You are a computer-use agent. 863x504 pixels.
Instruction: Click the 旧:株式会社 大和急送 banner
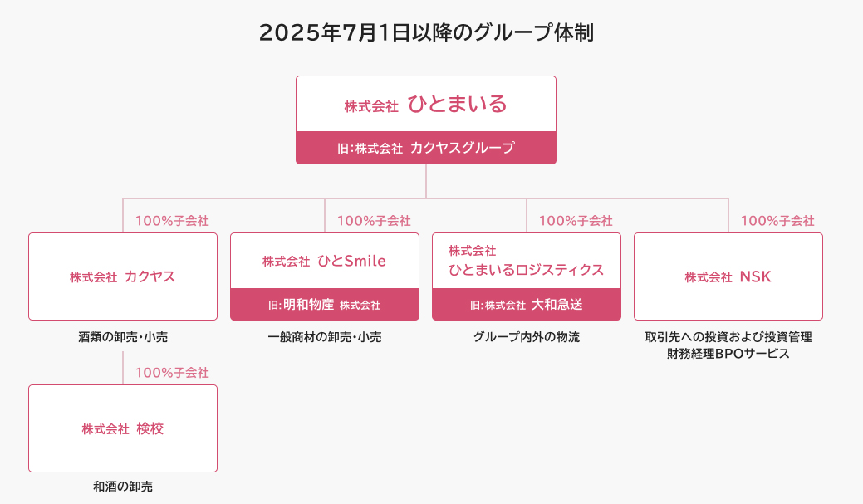coord(527,304)
